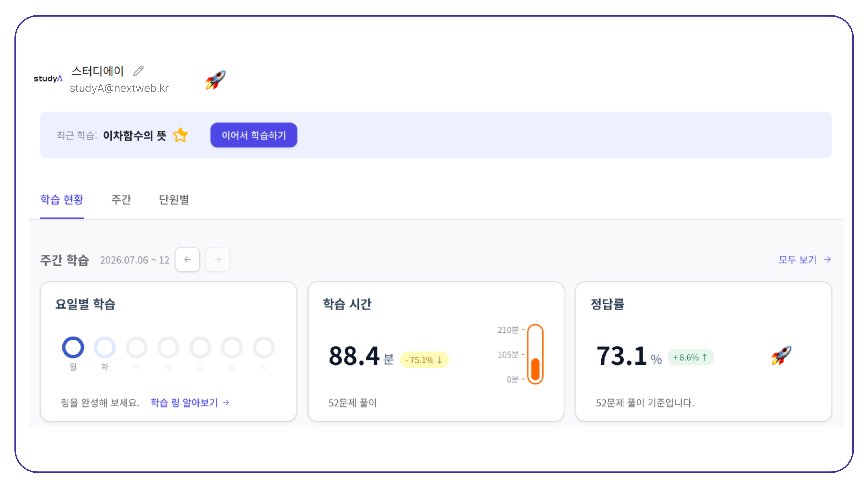Go to previous week with left arrow
The image size is (868, 488).
(187, 259)
